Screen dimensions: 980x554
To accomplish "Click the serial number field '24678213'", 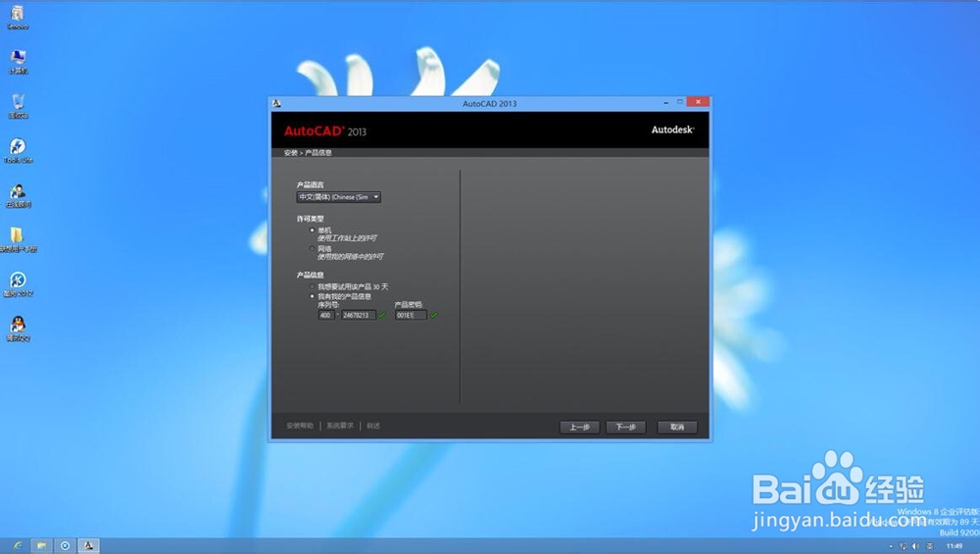I will [x=358, y=315].
